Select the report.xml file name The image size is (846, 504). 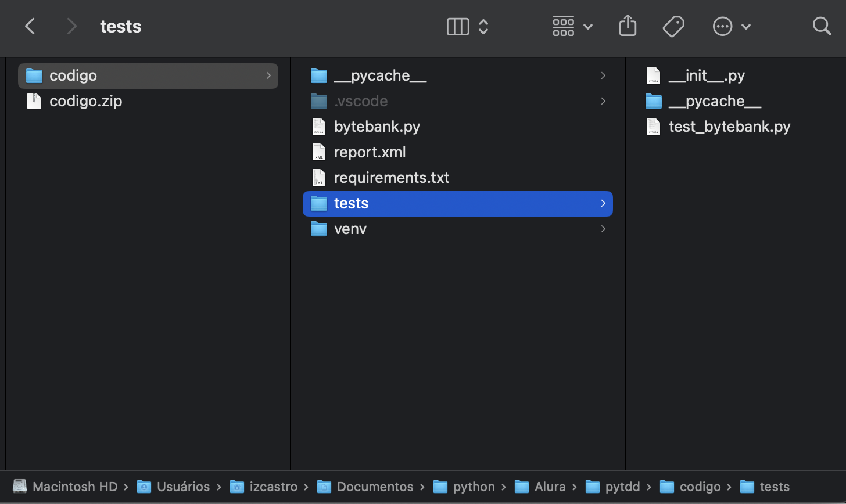point(370,152)
